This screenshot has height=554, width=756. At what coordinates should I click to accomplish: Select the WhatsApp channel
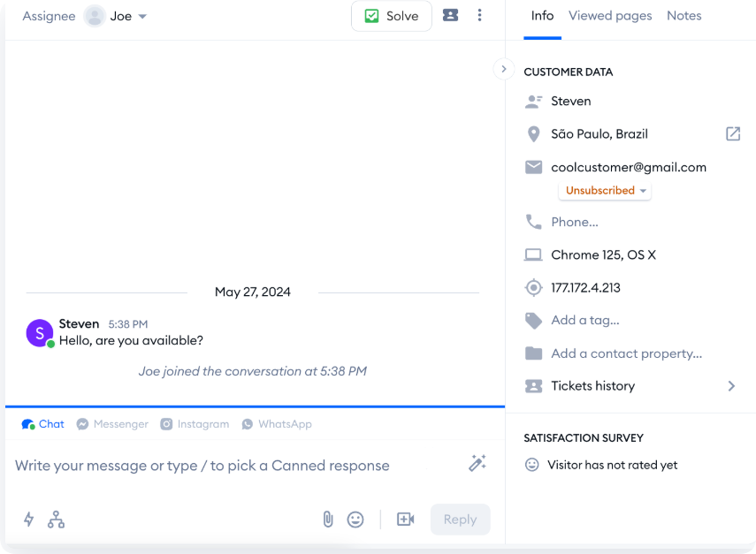(277, 424)
